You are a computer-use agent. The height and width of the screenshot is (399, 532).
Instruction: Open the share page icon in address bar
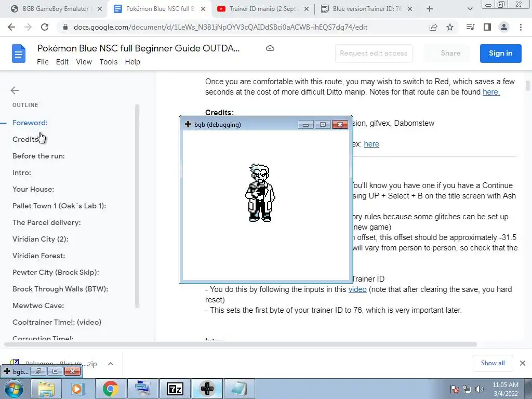[x=433, y=27]
